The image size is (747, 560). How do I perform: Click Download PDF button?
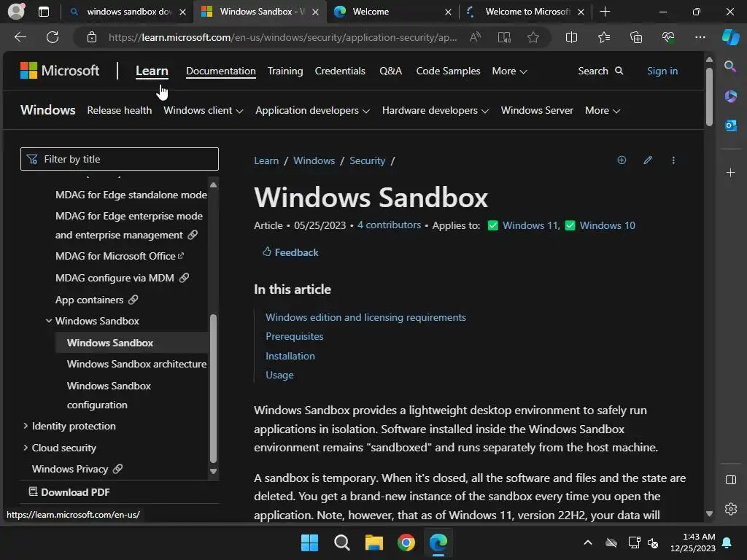69,492
